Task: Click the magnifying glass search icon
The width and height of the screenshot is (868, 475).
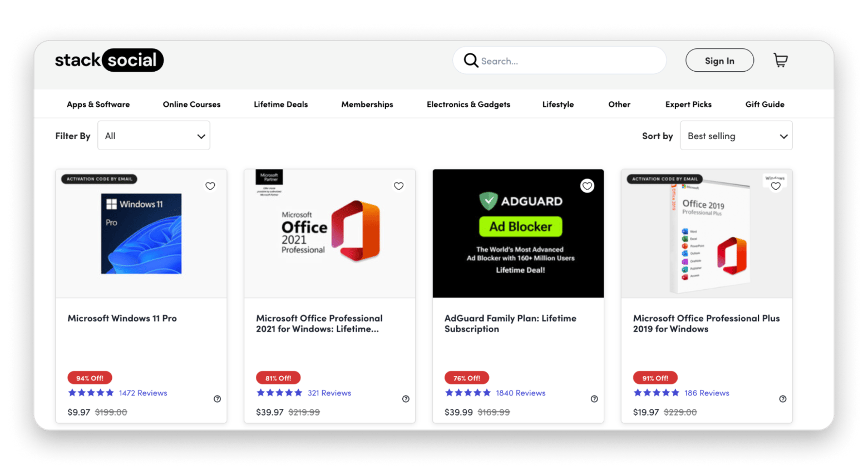Action: pyautogui.click(x=471, y=60)
